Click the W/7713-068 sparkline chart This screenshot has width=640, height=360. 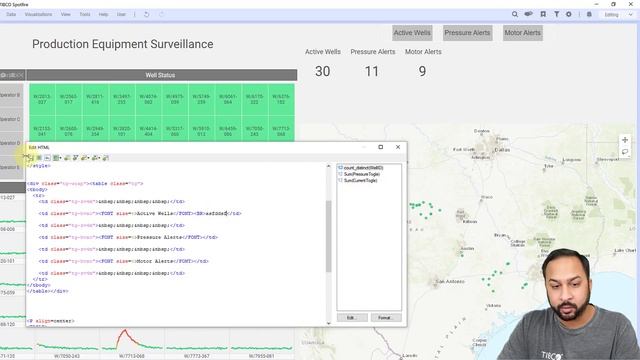[132, 341]
